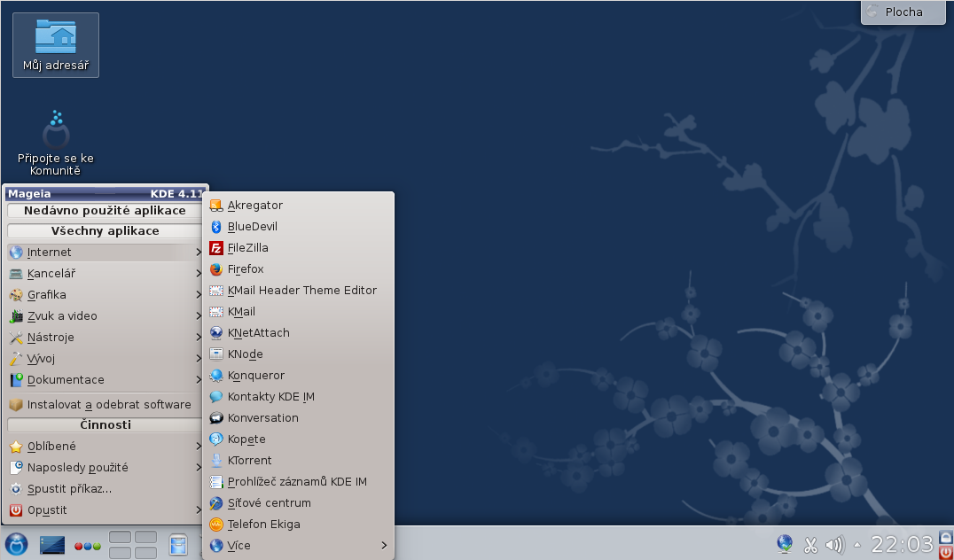Click the volume speaker tray icon
The height and width of the screenshot is (560, 954).
tap(835, 545)
